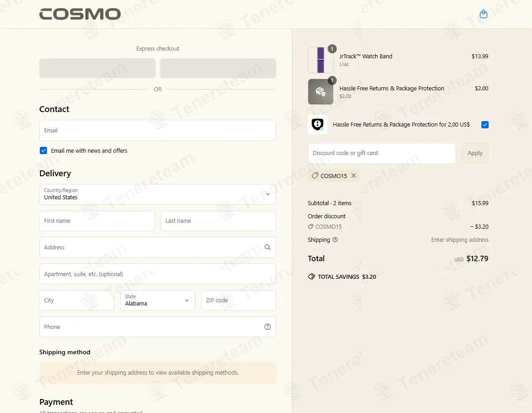The image size is (532, 413).
Task: Click the ZIP code field
Action: pyautogui.click(x=238, y=300)
